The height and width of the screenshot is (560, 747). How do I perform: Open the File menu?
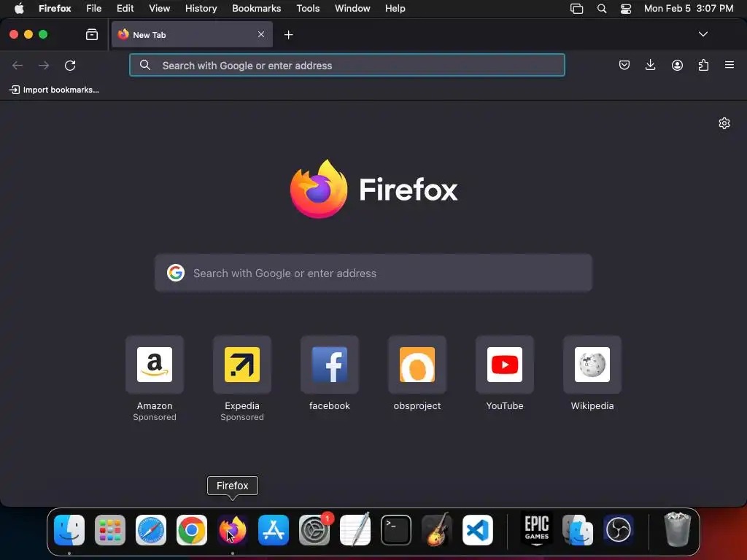tap(94, 9)
